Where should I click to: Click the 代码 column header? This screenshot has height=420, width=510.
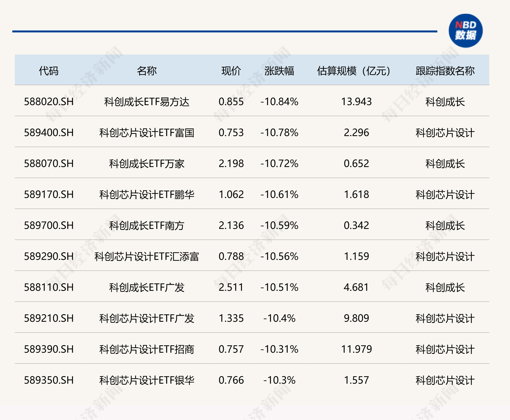[x=49, y=71]
